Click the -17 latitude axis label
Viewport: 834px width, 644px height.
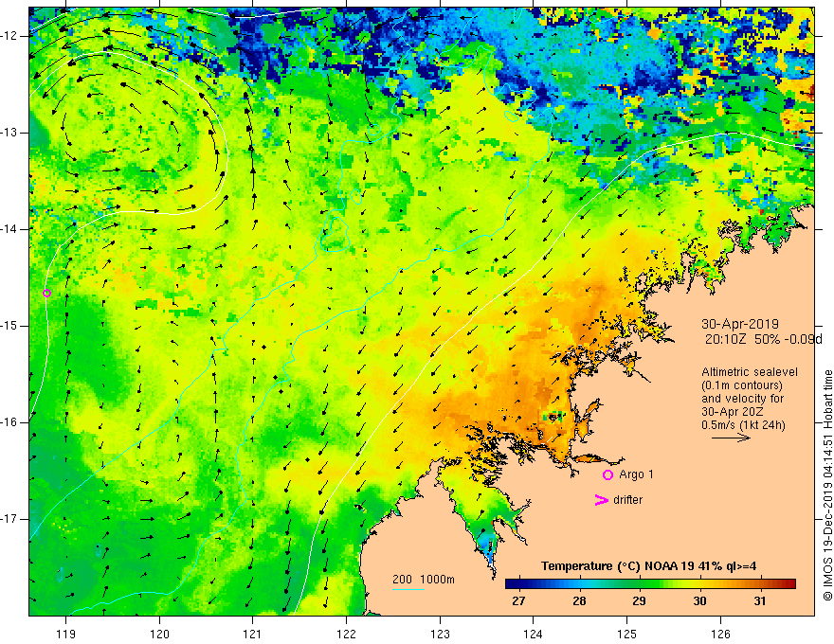point(10,519)
